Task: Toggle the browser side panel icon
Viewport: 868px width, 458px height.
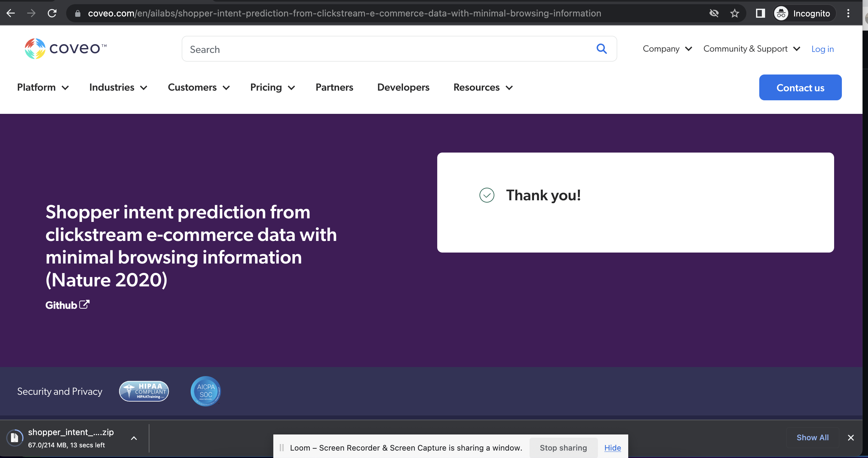Action: point(760,14)
